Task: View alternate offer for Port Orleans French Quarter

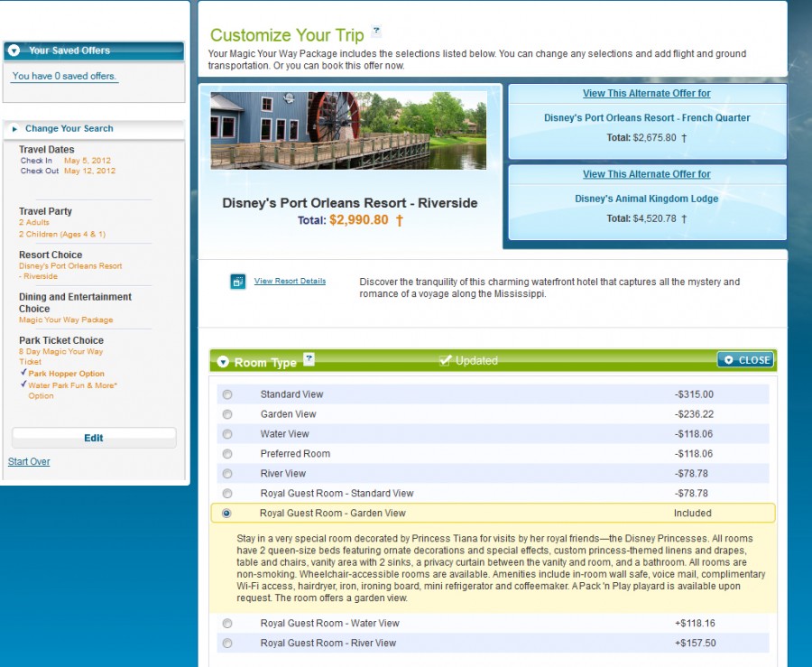Action: tap(646, 93)
